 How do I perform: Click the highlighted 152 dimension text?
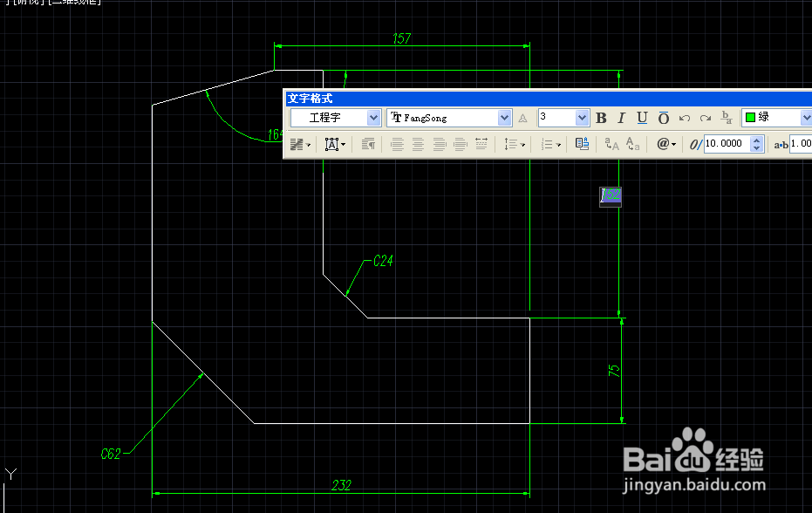pyautogui.click(x=611, y=195)
